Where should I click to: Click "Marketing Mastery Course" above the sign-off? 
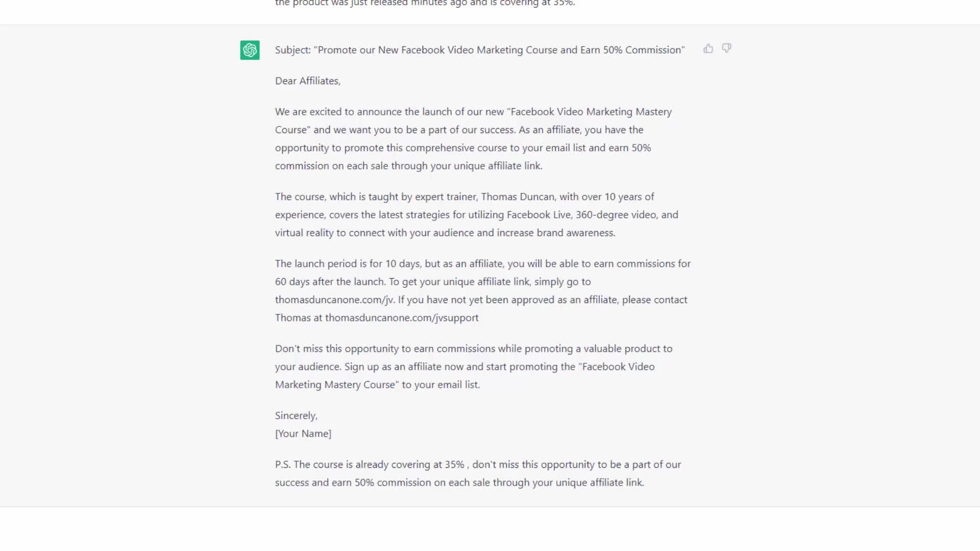(x=336, y=385)
